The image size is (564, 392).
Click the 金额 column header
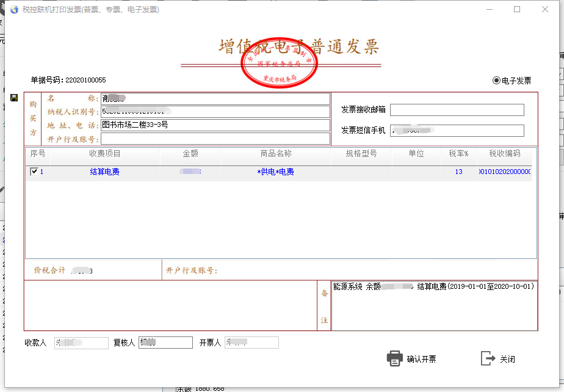point(190,154)
